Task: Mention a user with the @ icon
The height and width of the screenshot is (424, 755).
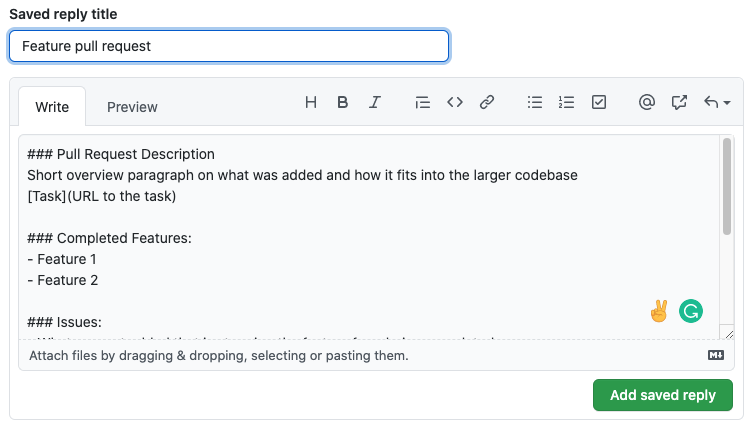Action: point(647,103)
